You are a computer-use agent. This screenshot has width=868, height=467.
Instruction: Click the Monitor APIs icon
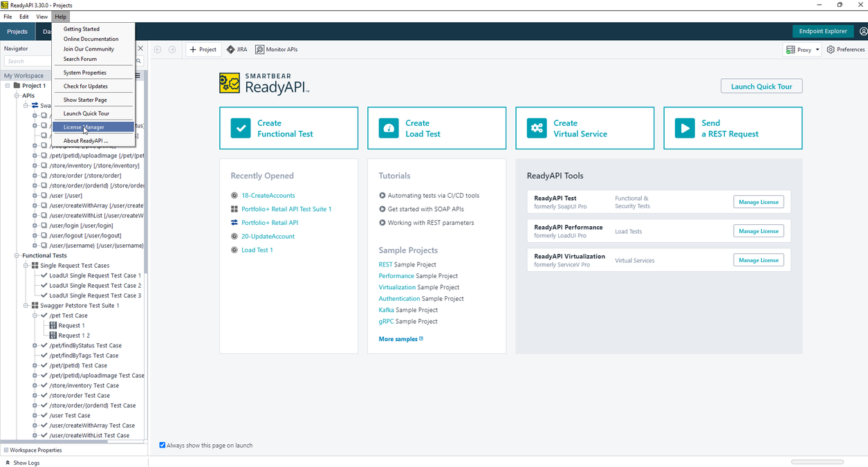click(x=259, y=50)
